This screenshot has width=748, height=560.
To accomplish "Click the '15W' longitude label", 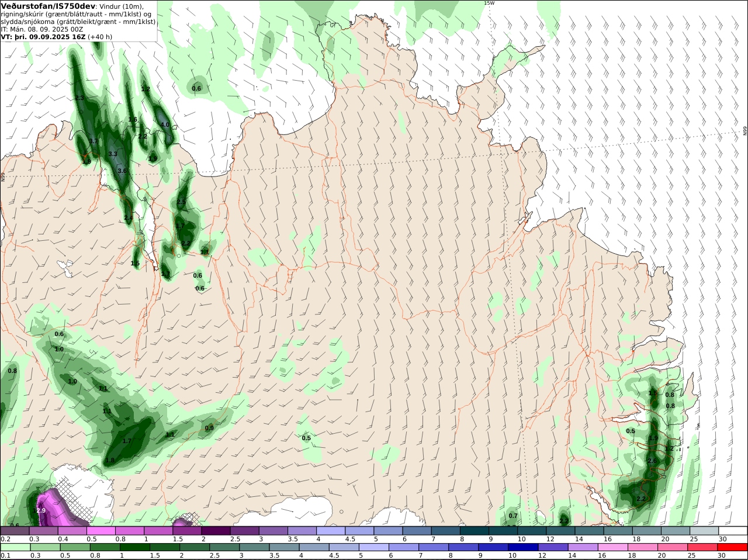I will coord(489,3).
